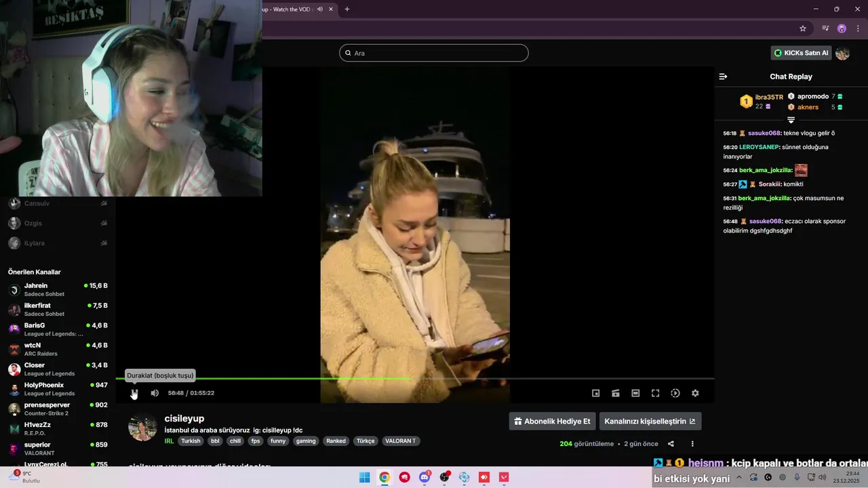Viewport: 868px width, 488px height.
Task: Open HolyPhoenix recommended channel
Action: pyautogui.click(x=58, y=389)
